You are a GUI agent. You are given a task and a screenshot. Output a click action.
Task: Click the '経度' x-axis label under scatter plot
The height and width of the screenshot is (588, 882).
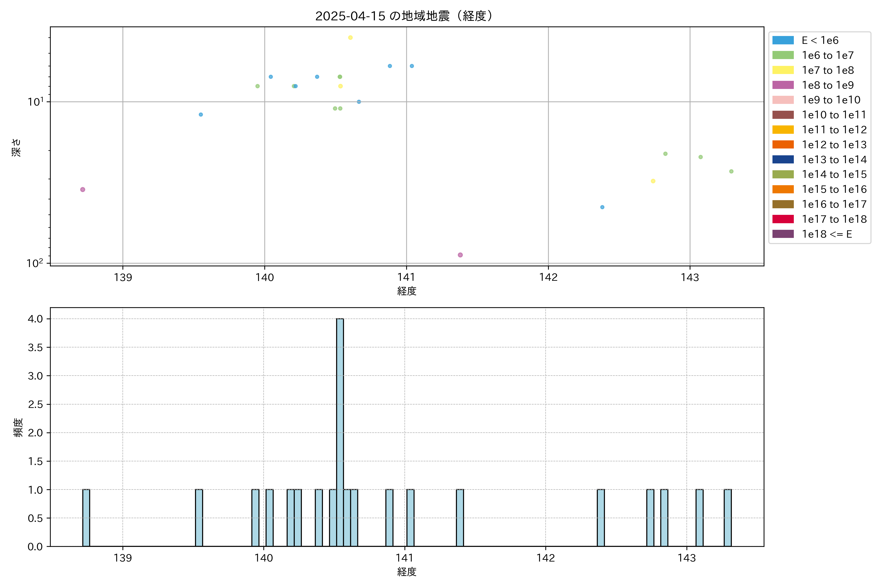[x=407, y=291]
